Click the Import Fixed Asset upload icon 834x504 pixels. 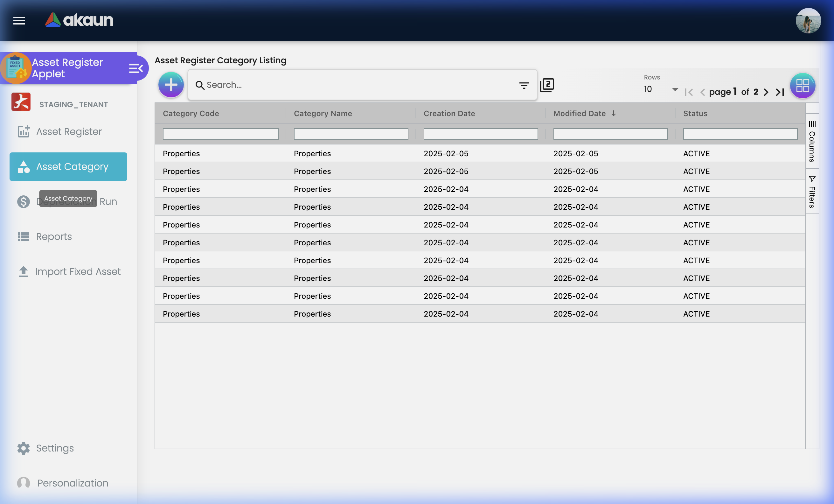(x=23, y=271)
